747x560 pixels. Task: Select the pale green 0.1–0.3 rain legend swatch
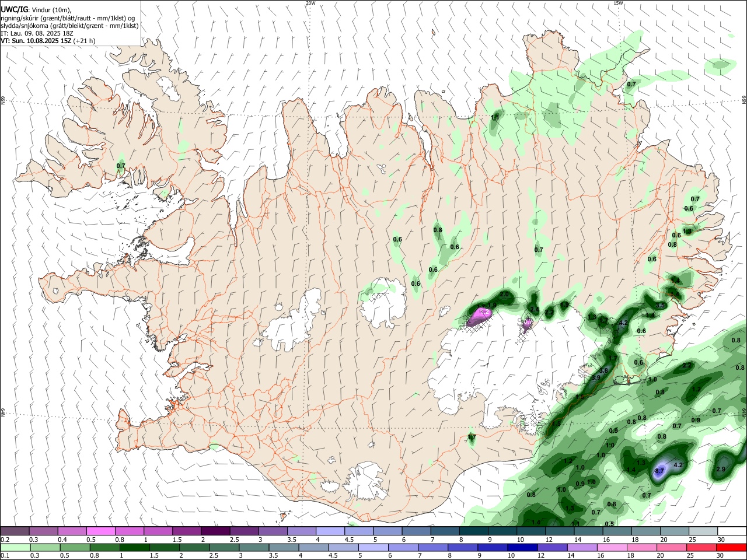tap(15, 547)
